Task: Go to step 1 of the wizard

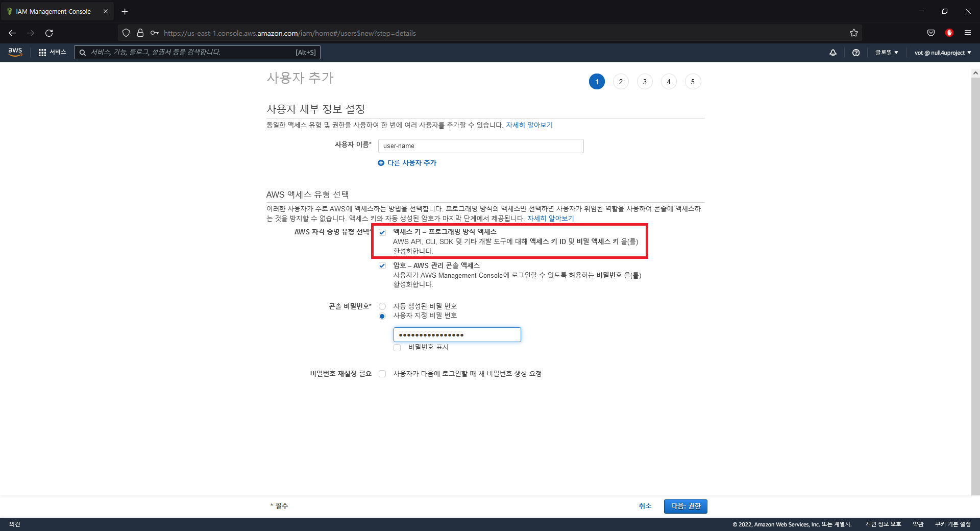Action: 597,82
